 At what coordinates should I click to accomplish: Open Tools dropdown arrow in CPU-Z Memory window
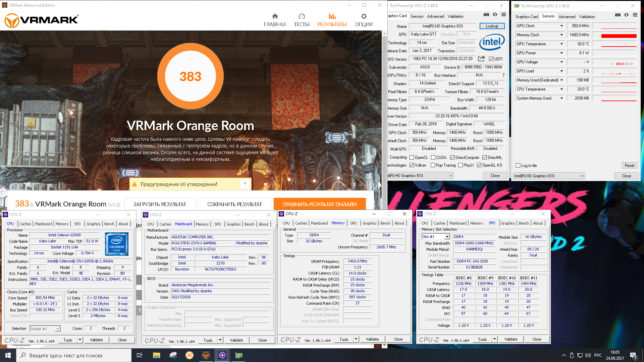(x=356, y=339)
